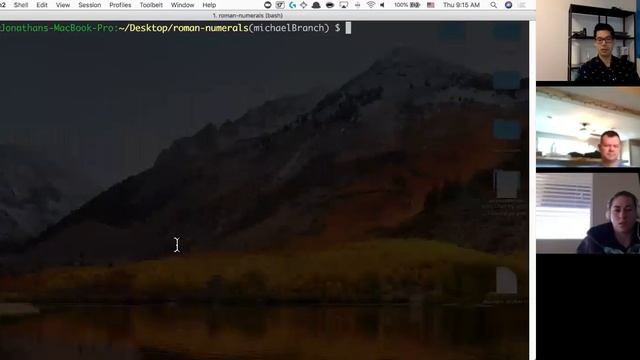Select video of man in kitchen

[588, 127]
